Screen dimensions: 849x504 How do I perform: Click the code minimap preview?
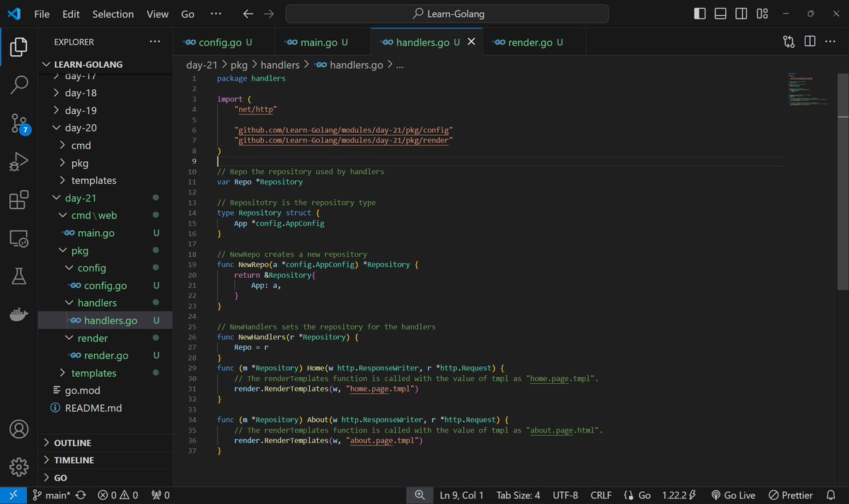(807, 88)
